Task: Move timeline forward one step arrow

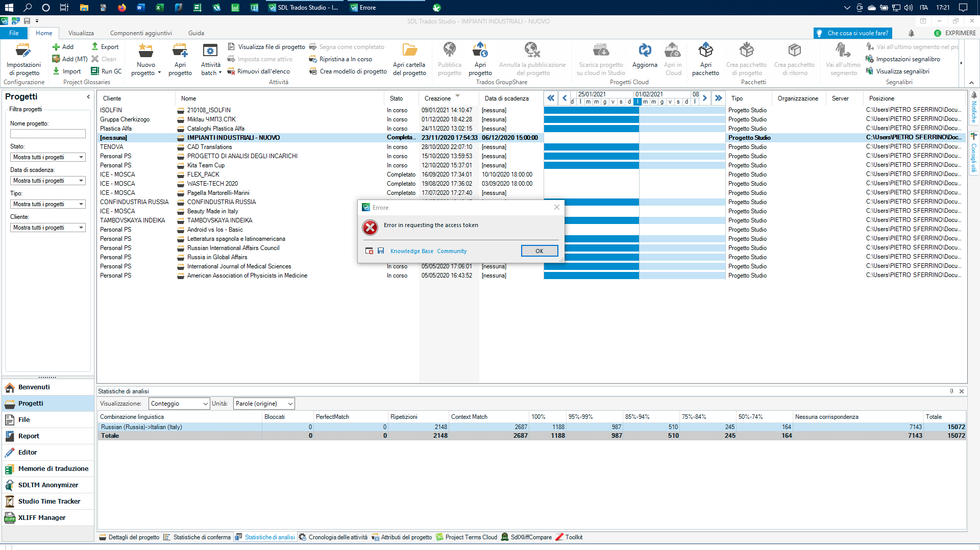Action: [705, 98]
